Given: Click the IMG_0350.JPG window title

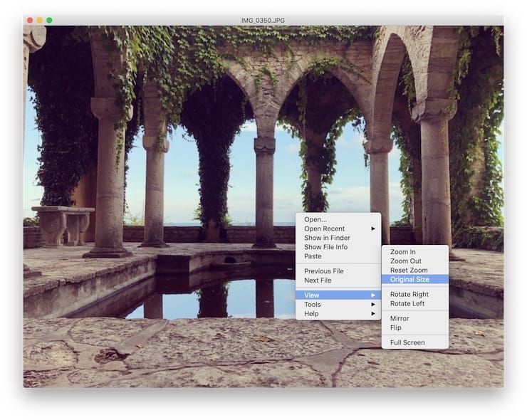Looking at the screenshot, I should (x=263, y=21).
